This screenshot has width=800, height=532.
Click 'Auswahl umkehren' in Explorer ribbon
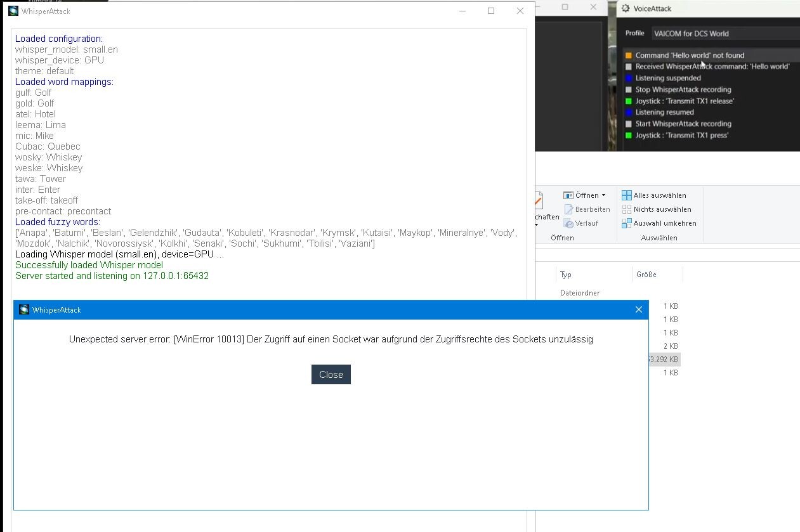pos(659,223)
